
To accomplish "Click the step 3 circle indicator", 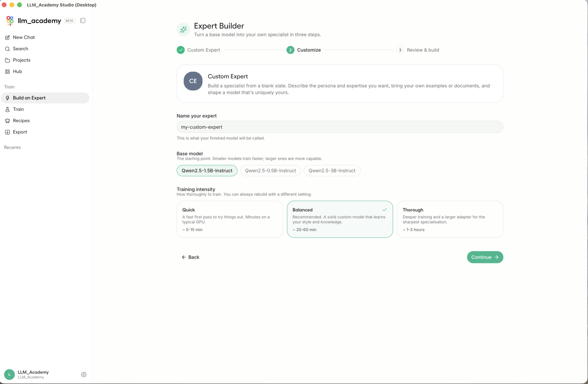I will 400,50.
